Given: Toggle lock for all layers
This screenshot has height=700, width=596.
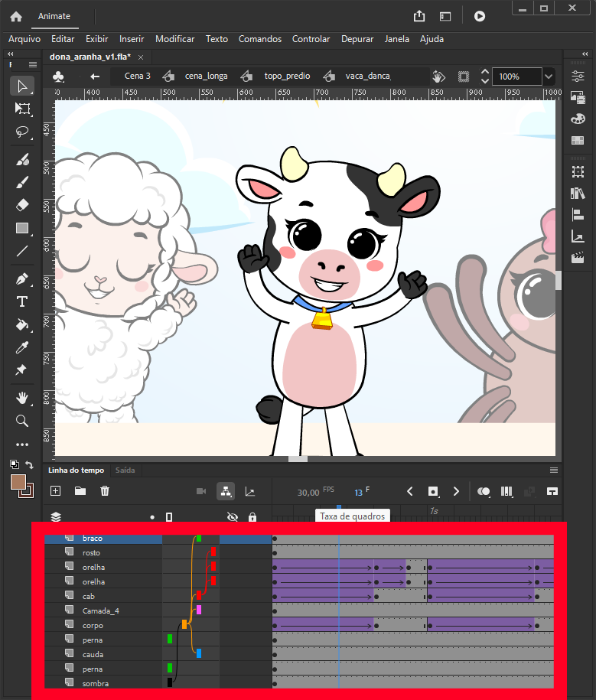Looking at the screenshot, I should 252,517.
